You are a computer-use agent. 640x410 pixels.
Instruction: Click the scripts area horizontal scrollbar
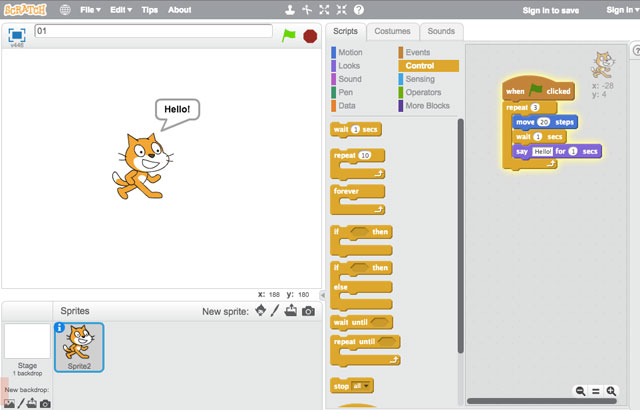(542, 401)
